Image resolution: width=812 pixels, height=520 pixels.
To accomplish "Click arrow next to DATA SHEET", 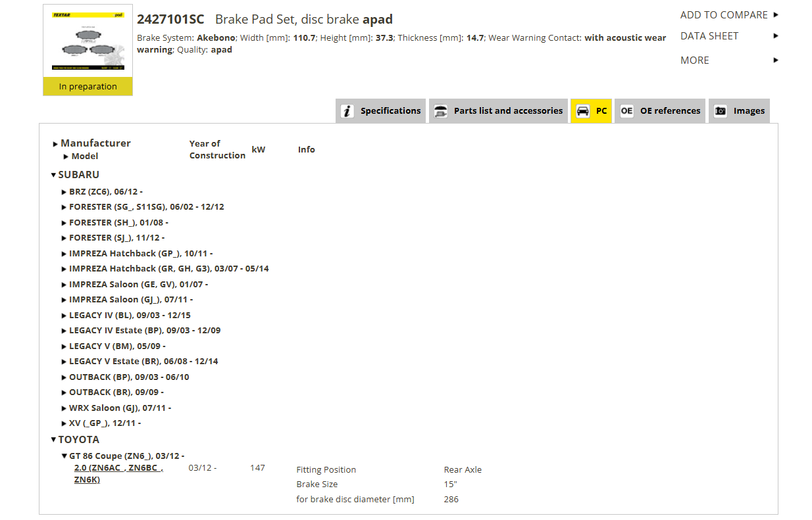I will (776, 35).
